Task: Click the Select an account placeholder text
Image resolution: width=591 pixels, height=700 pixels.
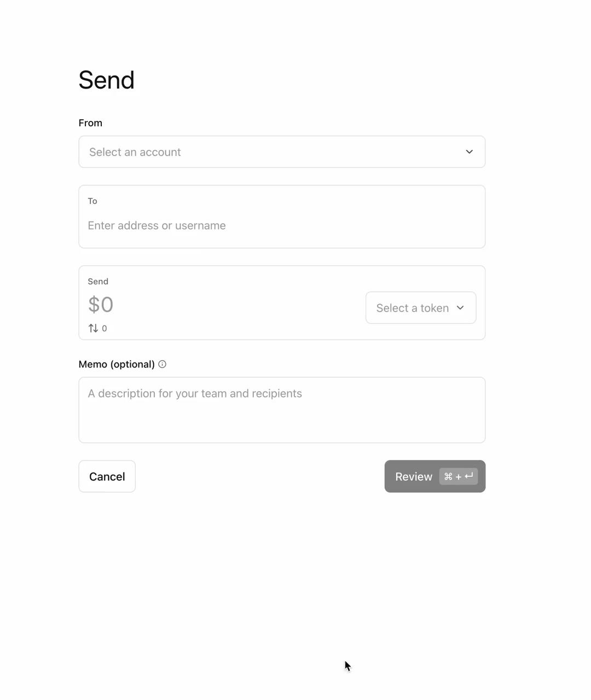Action: pos(135,152)
